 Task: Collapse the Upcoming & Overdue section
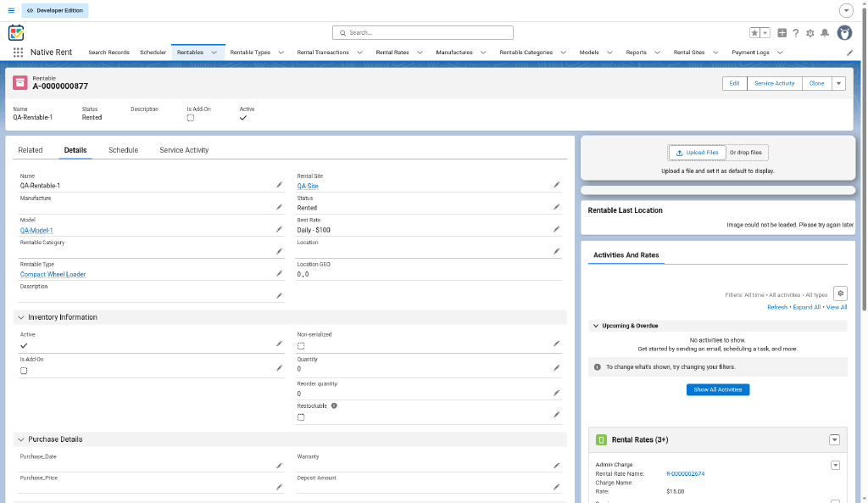pos(596,326)
